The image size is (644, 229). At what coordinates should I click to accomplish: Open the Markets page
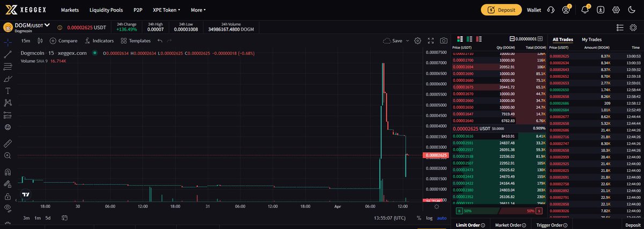(x=71, y=10)
